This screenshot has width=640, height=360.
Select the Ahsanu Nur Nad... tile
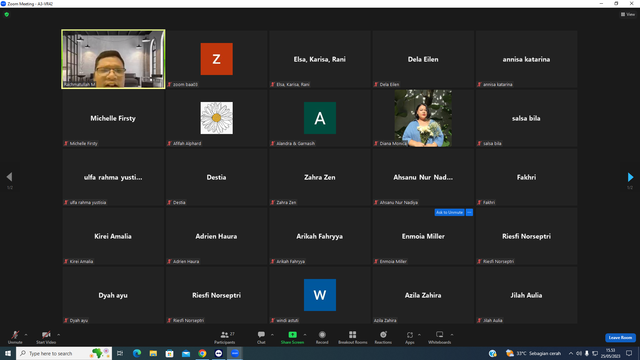pos(423,177)
